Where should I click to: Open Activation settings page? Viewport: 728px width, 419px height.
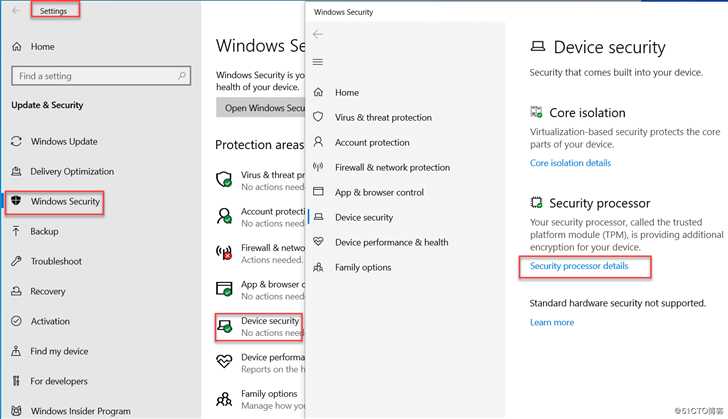click(x=50, y=321)
